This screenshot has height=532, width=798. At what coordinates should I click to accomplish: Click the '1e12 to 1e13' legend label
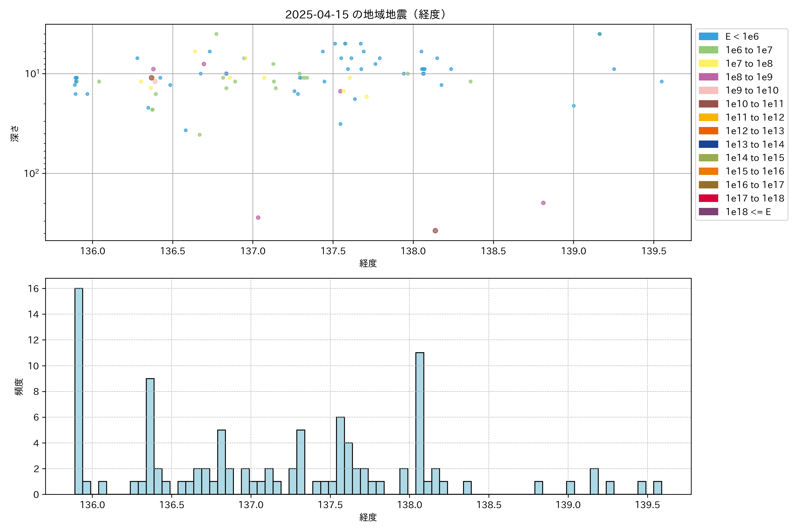(755, 131)
